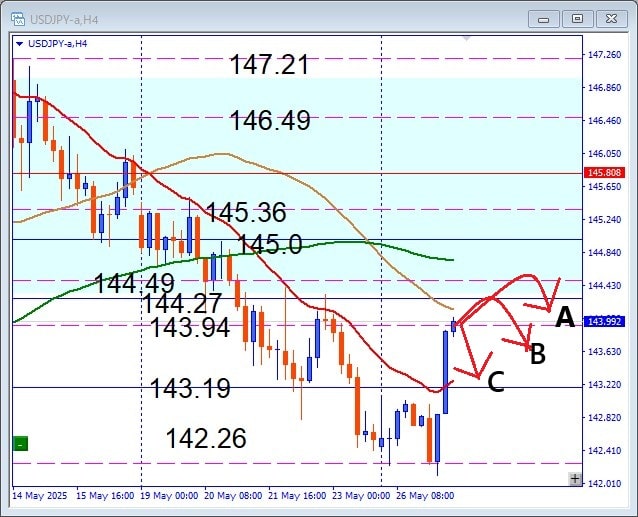The height and width of the screenshot is (517, 638).
Task: Select the blue 143.992 current price label
Action: click(604, 321)
